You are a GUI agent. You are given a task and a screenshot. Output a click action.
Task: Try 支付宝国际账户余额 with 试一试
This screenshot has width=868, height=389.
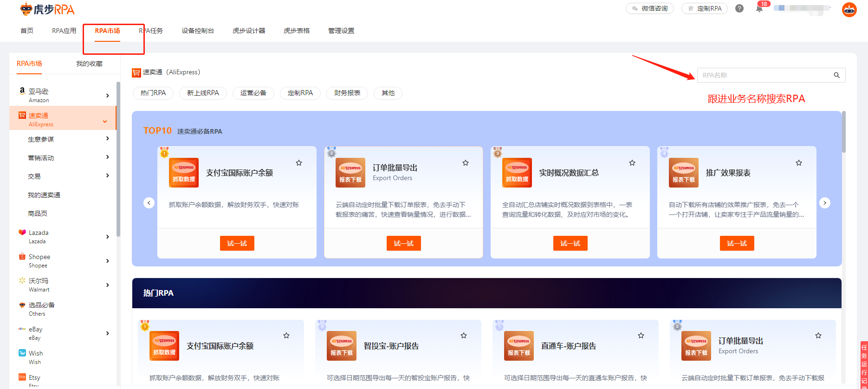(x=237, y=243)
